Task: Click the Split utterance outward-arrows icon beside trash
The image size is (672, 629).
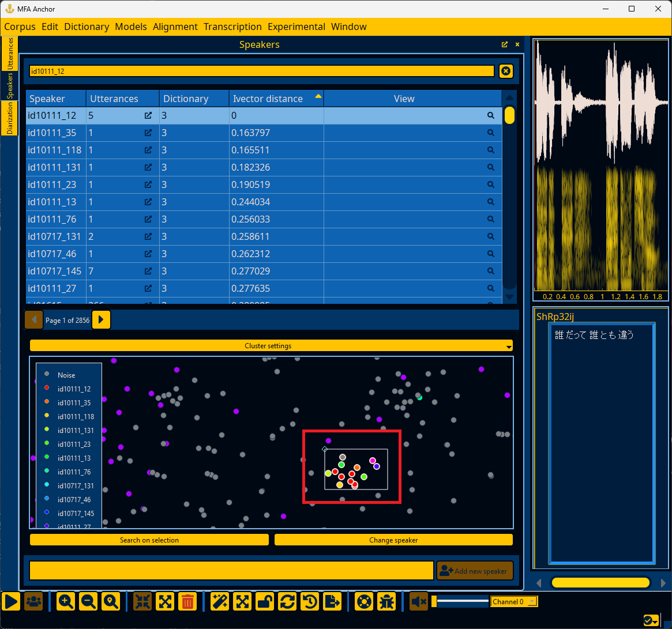Action: click(x=166, y=601)
